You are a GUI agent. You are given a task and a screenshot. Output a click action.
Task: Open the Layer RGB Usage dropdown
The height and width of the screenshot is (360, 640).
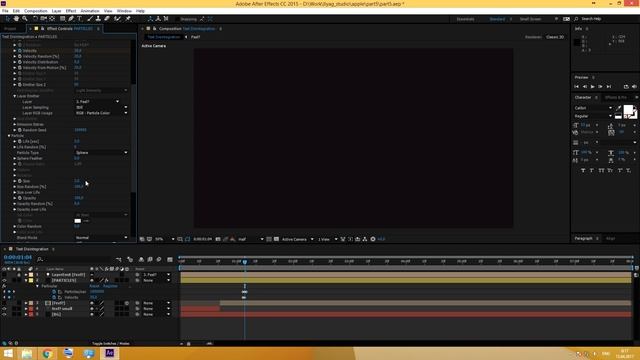point(101,113)
